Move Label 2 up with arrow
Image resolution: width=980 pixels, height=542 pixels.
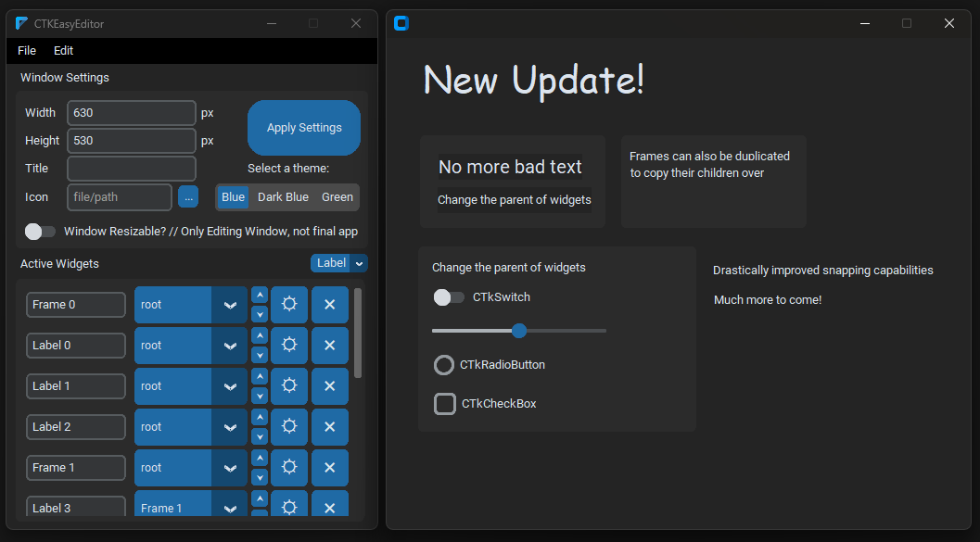[260, 417]
